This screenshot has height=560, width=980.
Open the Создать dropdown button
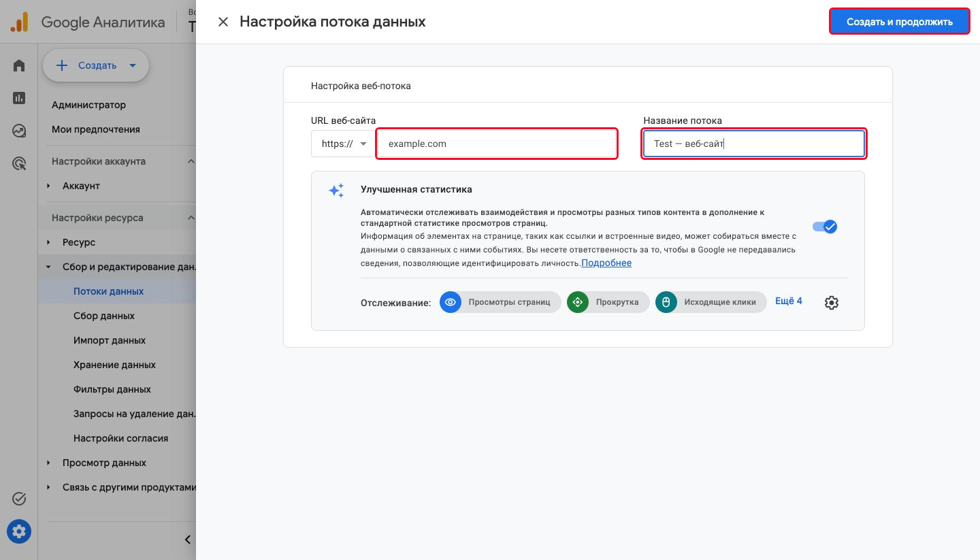[96, 66]
